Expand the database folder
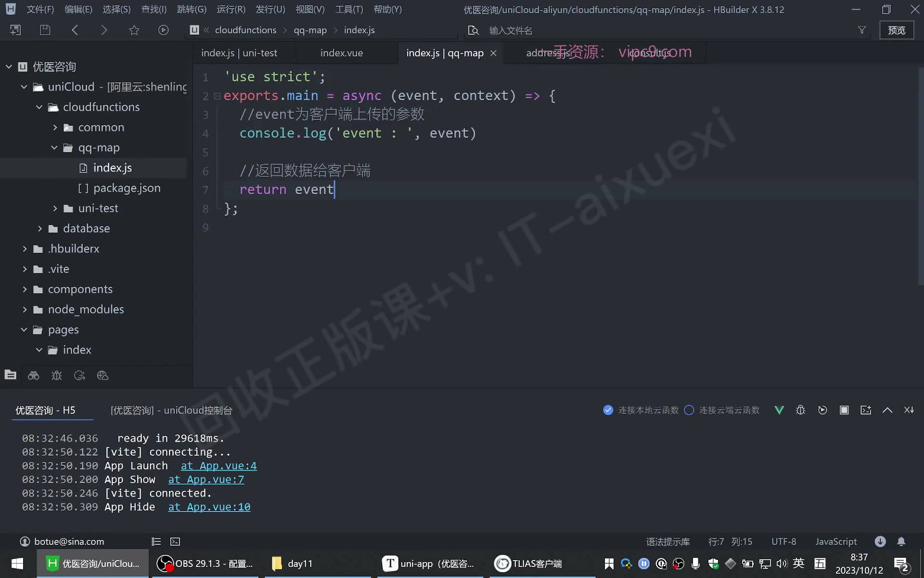This screenshot has width=924, height=578. click(39, 228)
